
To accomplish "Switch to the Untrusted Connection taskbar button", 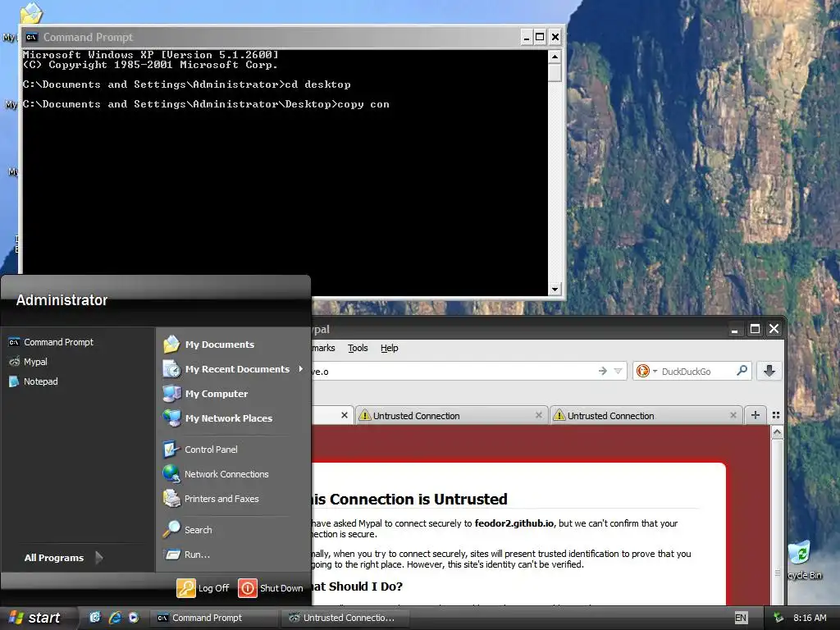I will pos(345,618).
